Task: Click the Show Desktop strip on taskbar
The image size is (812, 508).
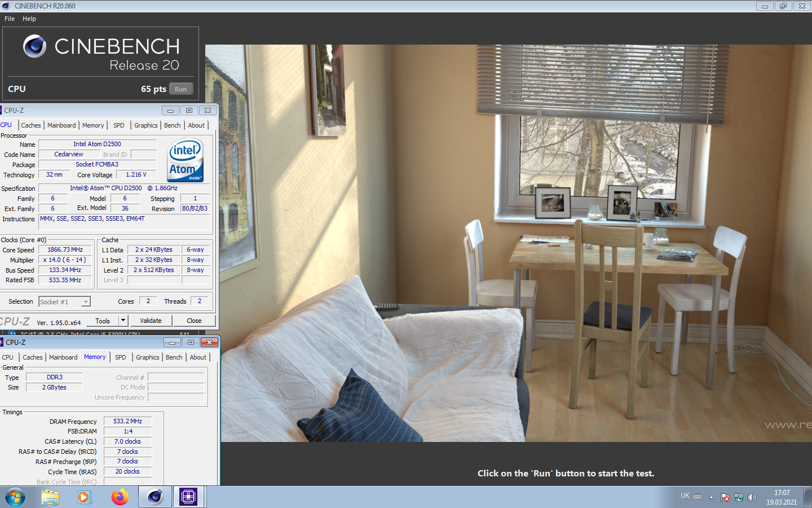Action: [808, 497]
